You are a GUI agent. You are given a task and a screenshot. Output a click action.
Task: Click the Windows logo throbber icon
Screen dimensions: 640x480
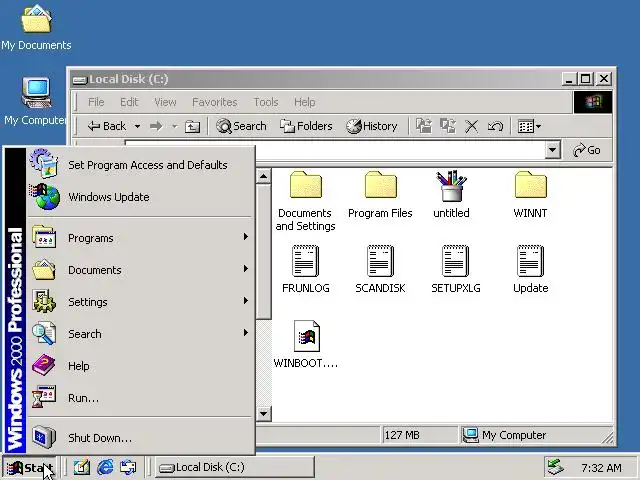(593, 102)
